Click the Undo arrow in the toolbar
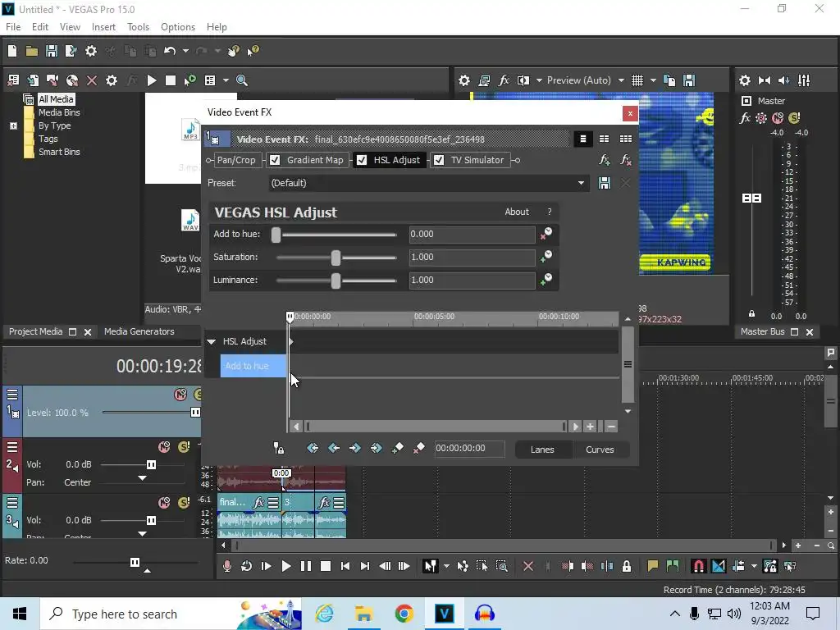840x630 pixels. 170,51
